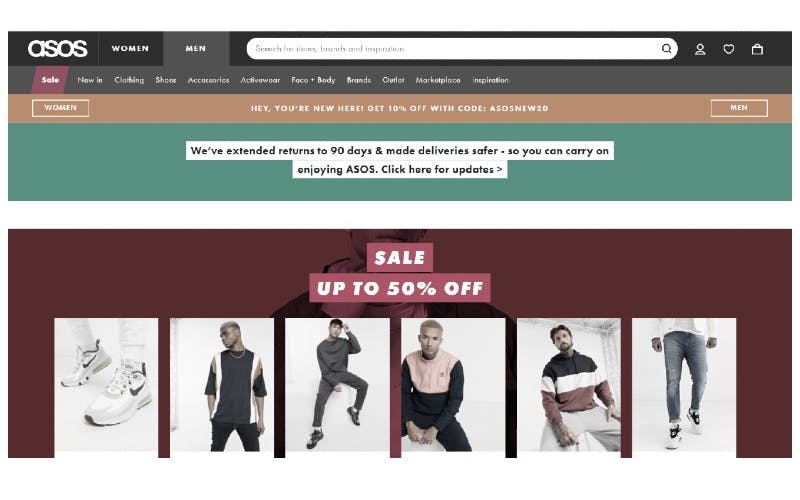Open the My Account person icon
The height and width of the screenshot is (500, 800).
pyautogui.click(x=700, y=49)
